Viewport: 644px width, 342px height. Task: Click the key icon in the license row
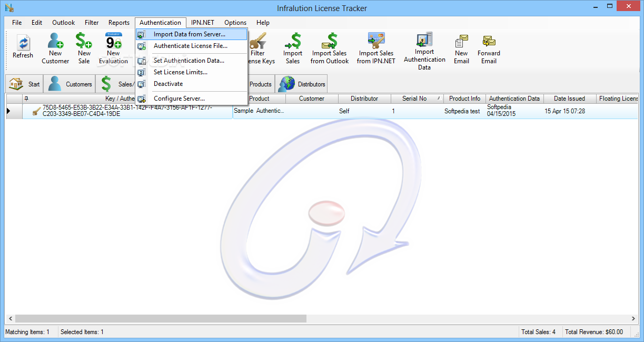[36, 111]
